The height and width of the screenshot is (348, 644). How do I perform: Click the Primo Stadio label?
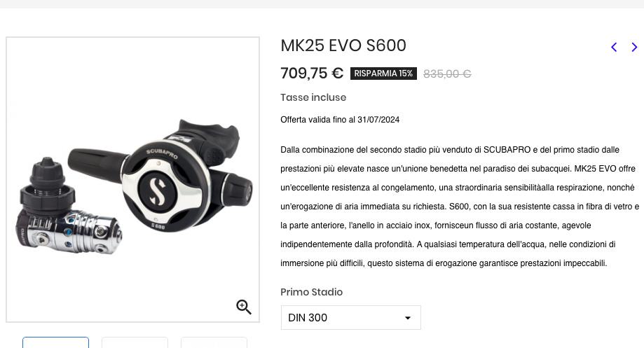tap(311, 292)
